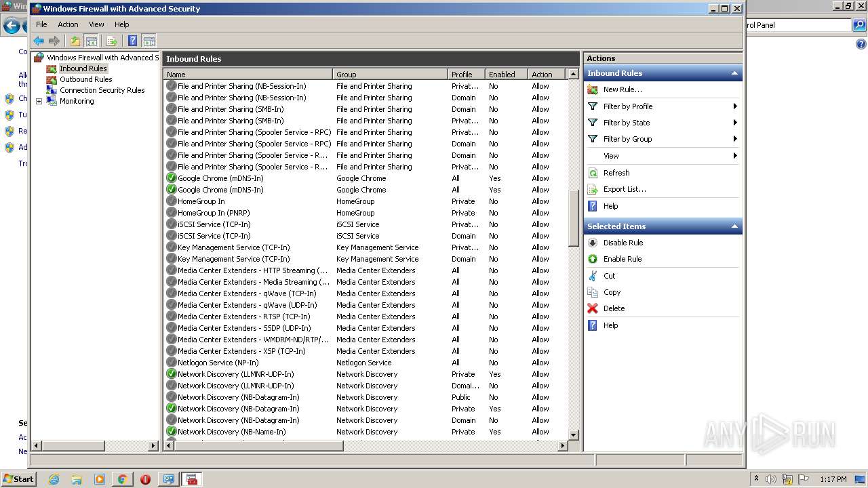Click the Export List toolbar icon
This screenshot has height=488, width=868.
112,41
